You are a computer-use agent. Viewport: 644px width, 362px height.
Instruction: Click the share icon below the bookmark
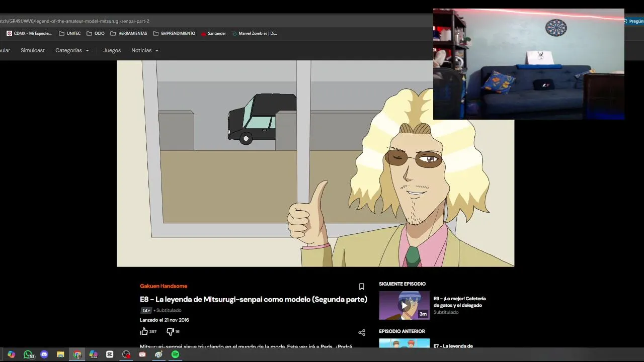[x=361, y=332]
